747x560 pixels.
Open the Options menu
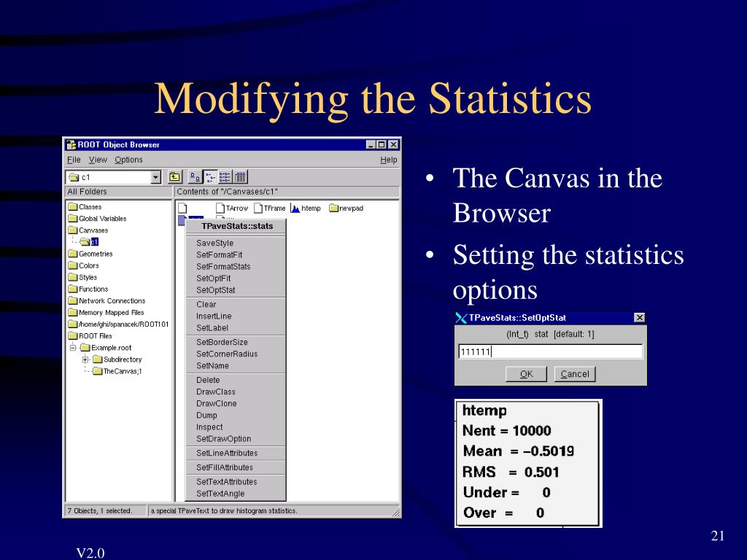coord(128,160)
